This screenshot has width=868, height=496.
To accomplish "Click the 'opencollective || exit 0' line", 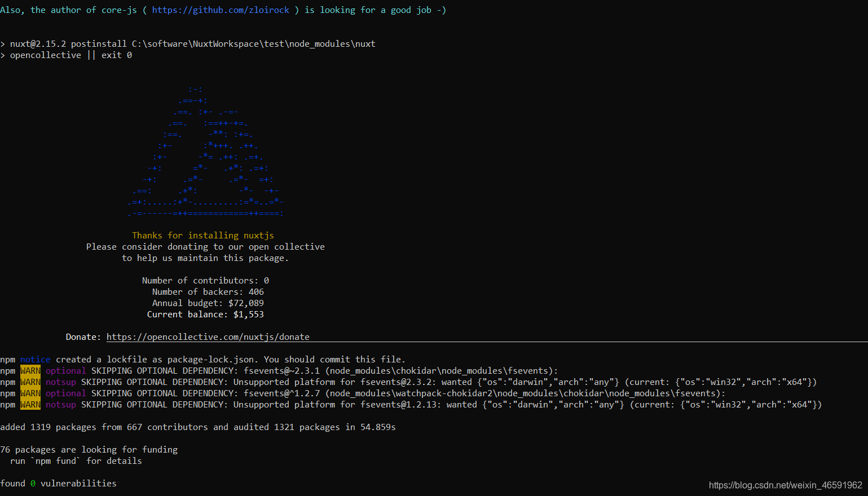I will tap(66, 55).
